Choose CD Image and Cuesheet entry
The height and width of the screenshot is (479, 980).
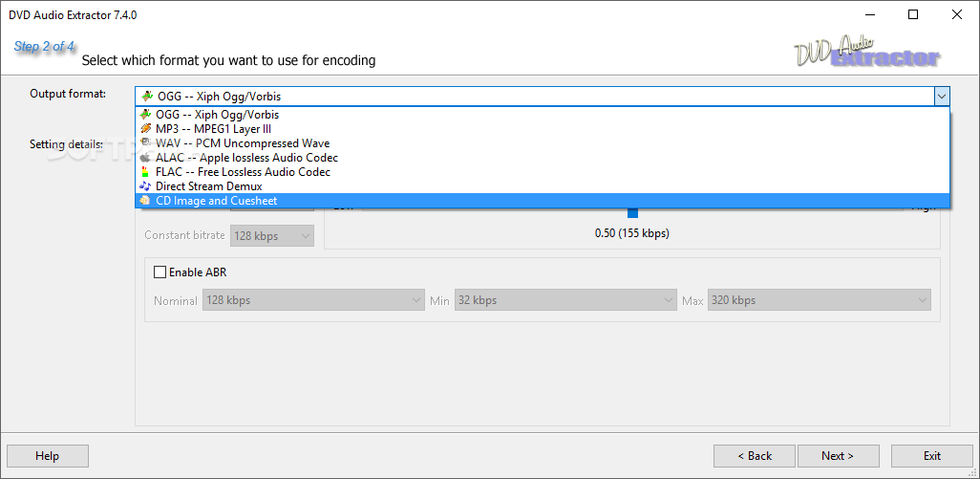coord(543,201)
